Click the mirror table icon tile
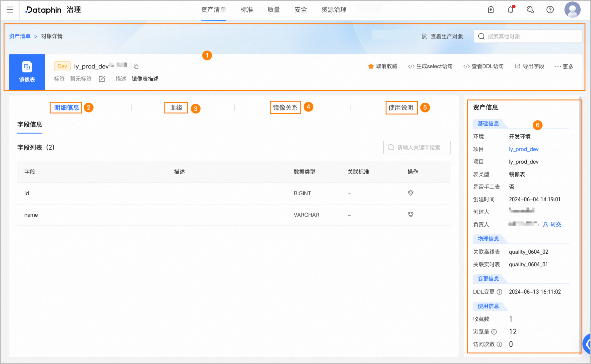Image resolution: width=591 pixels, height=364 pixels. [x=27, y=72]
